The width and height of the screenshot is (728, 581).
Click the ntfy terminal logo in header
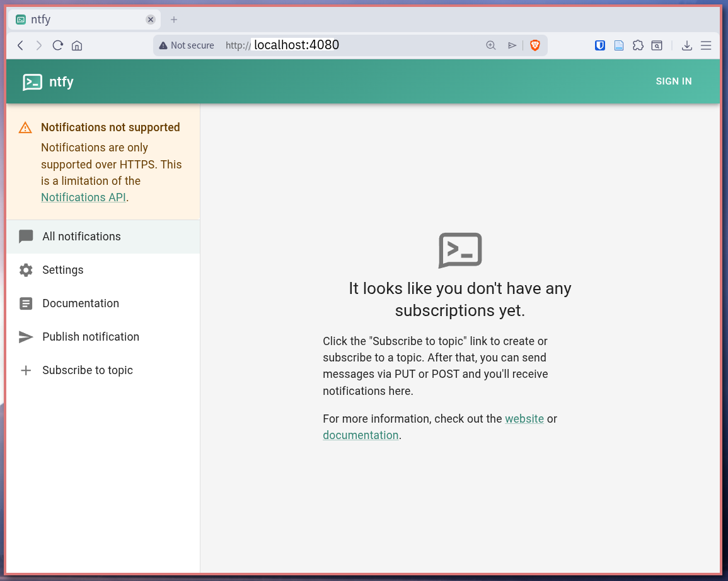pyautogui.click(x=32, y=81)
